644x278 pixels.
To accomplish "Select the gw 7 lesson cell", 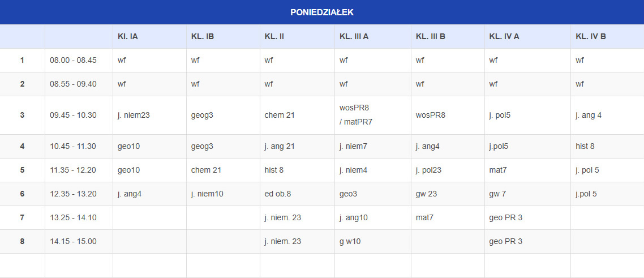I will point(497,194).
